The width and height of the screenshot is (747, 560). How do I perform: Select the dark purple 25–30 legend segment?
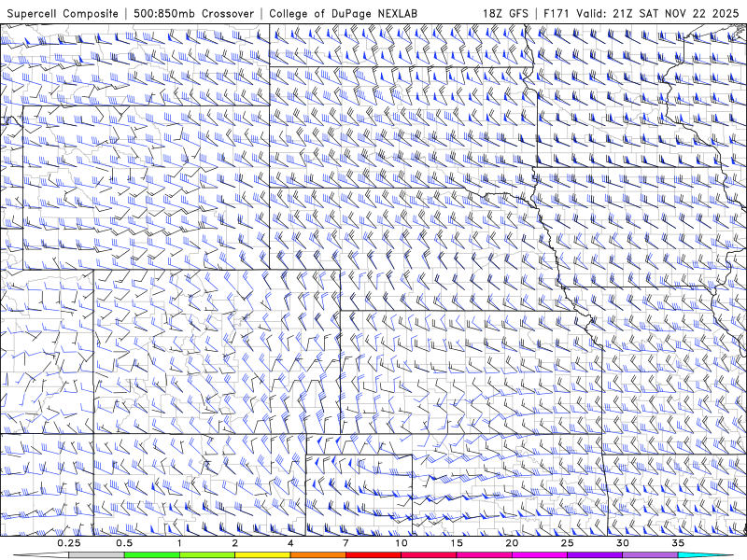595,555
